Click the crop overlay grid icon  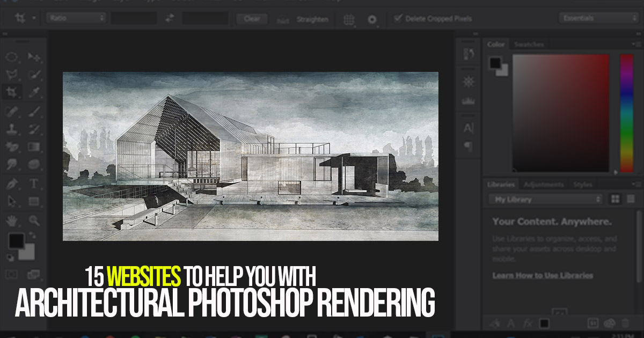coord(349,20)
